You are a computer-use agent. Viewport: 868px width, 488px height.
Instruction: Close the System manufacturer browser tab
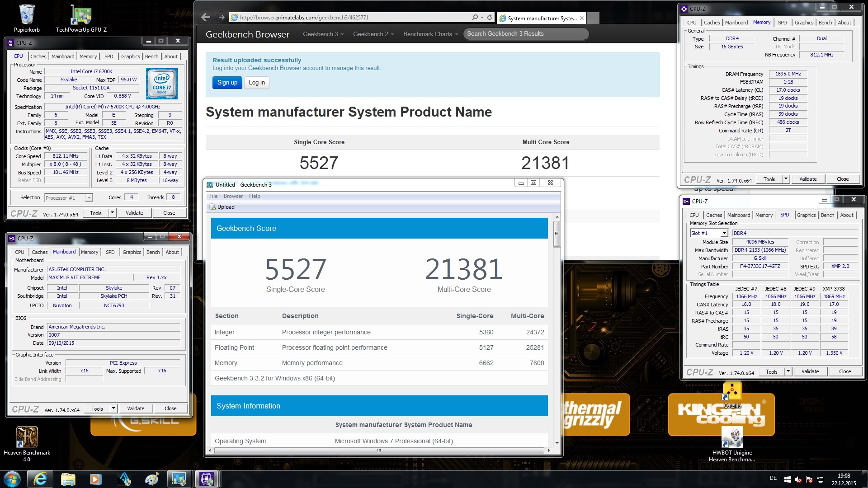coord(582,18)
